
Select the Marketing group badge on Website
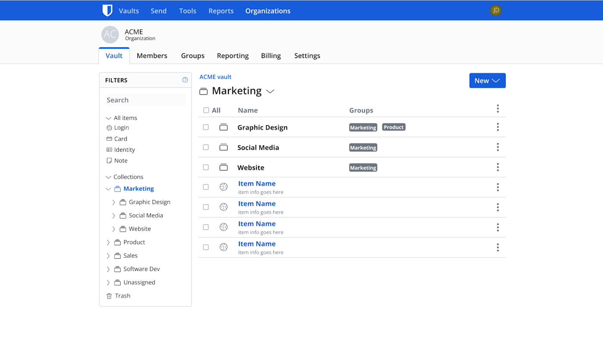[x=363, y=167]
